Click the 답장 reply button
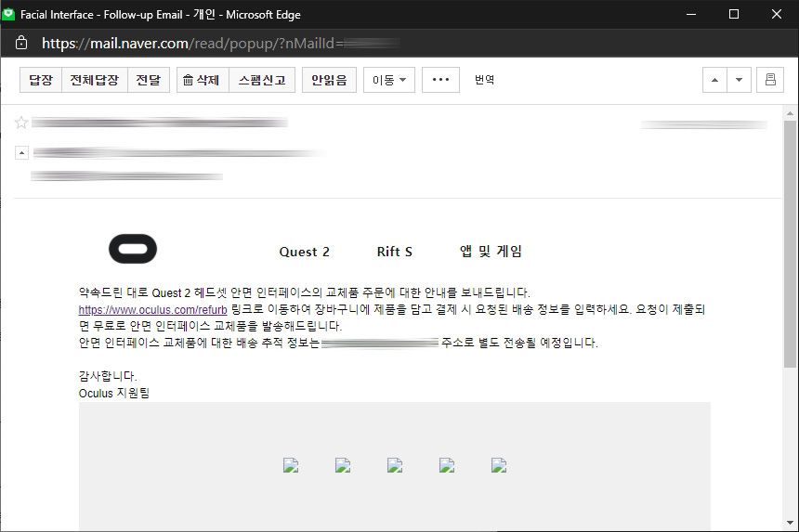Image resolution: width=799 pixels, height=532 pixels. (41, 80)
